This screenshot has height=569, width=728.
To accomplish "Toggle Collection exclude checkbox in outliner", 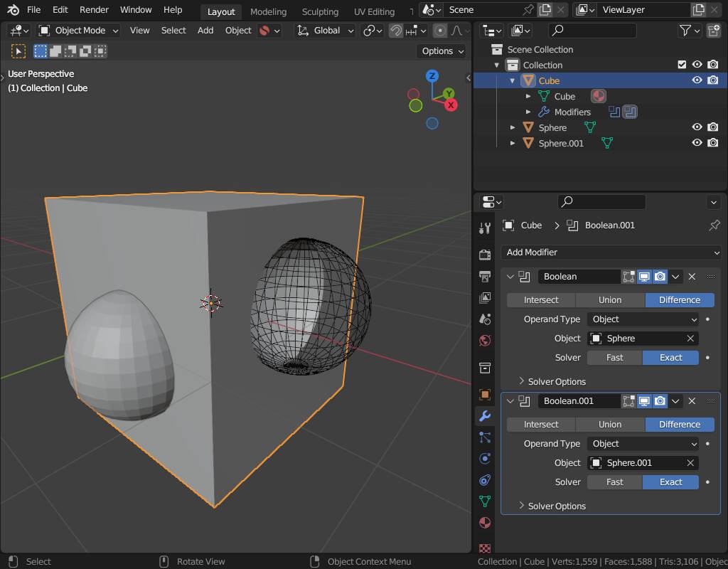I will 682,65.
